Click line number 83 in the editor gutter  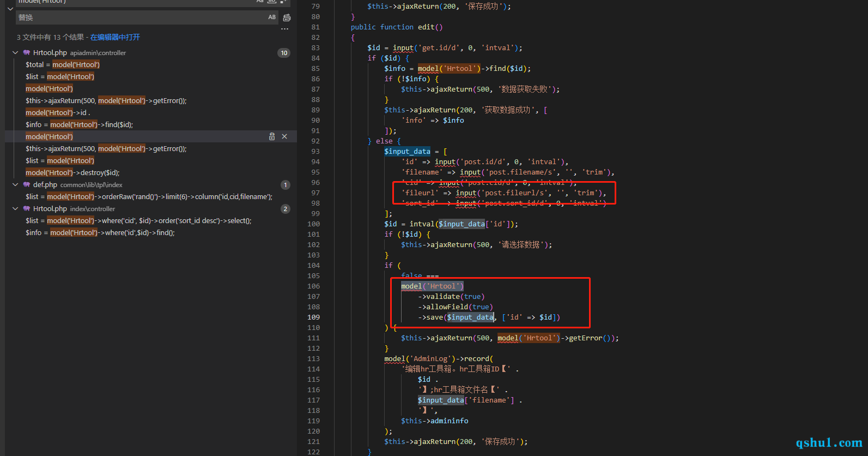[315, 48]
